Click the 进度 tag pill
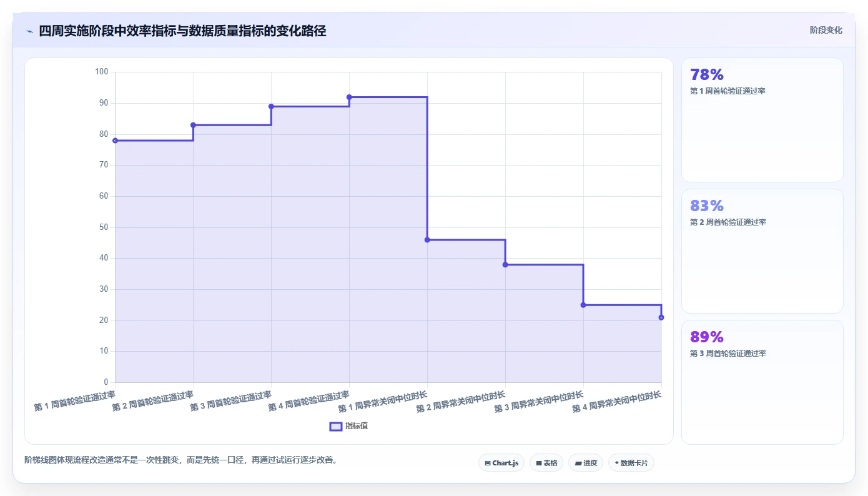The width and height of the screenshot is (868, 496). click(586, 463)
